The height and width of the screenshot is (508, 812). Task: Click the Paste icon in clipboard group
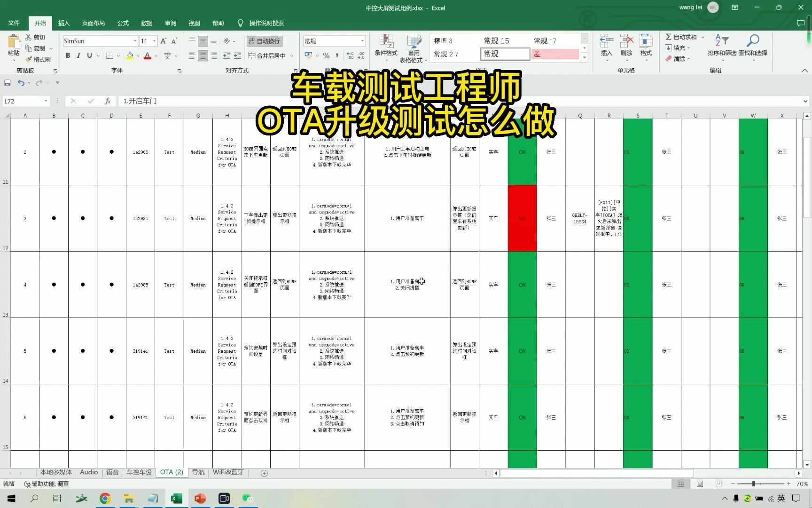14,41
